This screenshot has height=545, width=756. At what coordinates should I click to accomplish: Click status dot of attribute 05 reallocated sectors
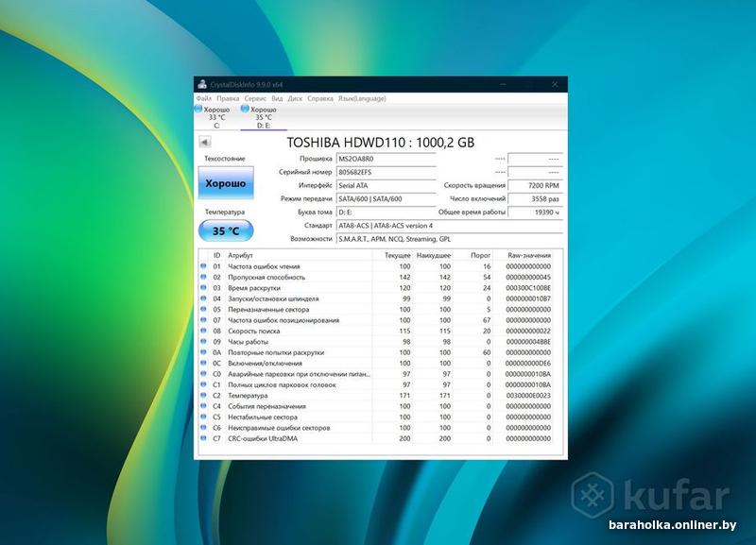(203, 310)
